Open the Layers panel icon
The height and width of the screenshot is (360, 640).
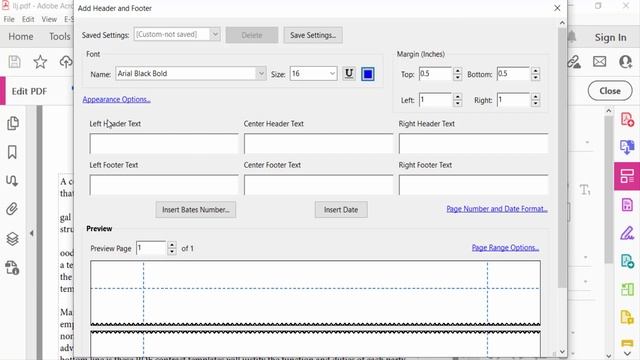click(12, 239)
